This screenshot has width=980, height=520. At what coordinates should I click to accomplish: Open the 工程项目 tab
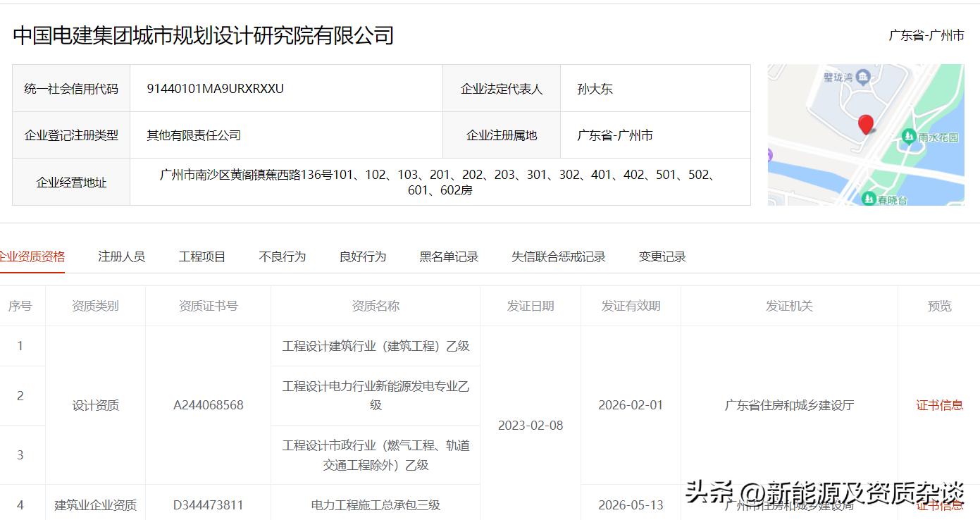[201, 256]
